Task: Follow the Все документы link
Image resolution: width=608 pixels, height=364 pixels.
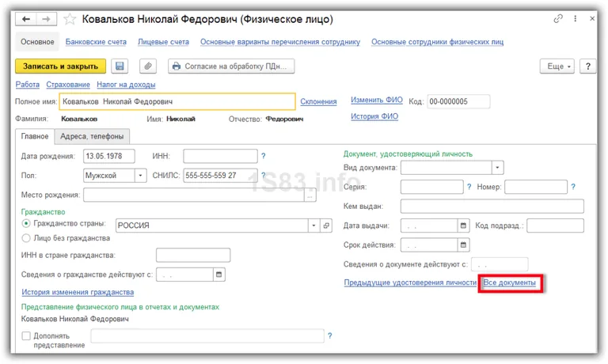Action: (x=509, y=283)
